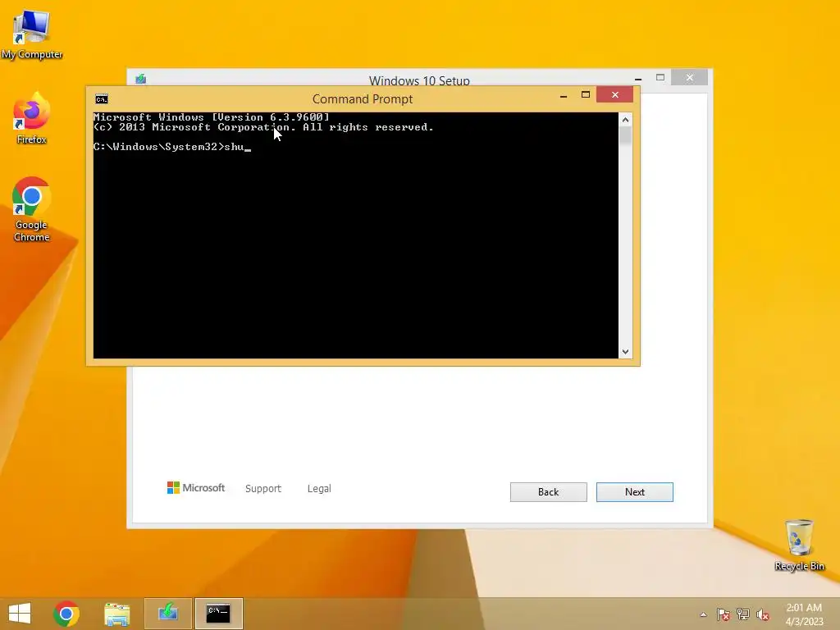Switch to Windows 10 Setup taskbar item

168,614
